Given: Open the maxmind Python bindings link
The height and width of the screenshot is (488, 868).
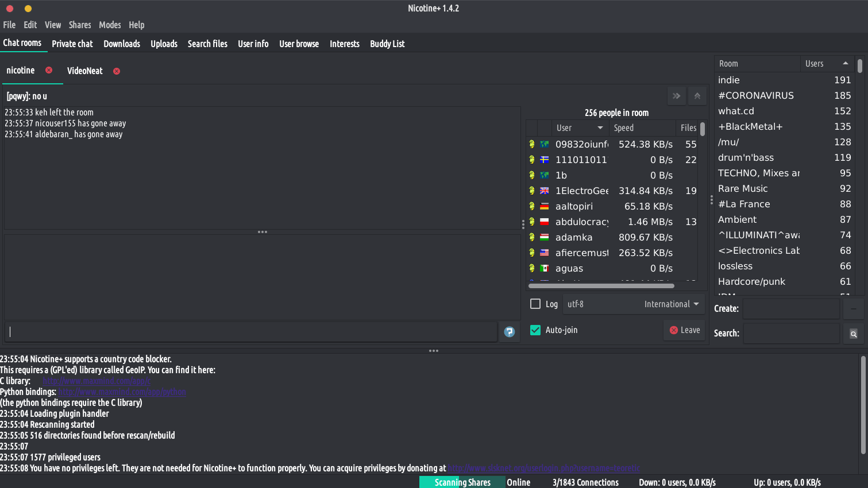Looking at the screenshot, I should coord(122,392).
